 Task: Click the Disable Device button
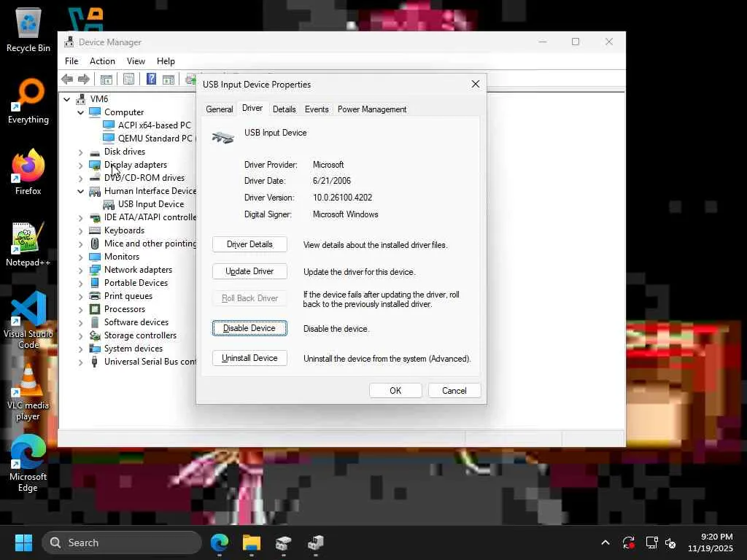(249, 328)
